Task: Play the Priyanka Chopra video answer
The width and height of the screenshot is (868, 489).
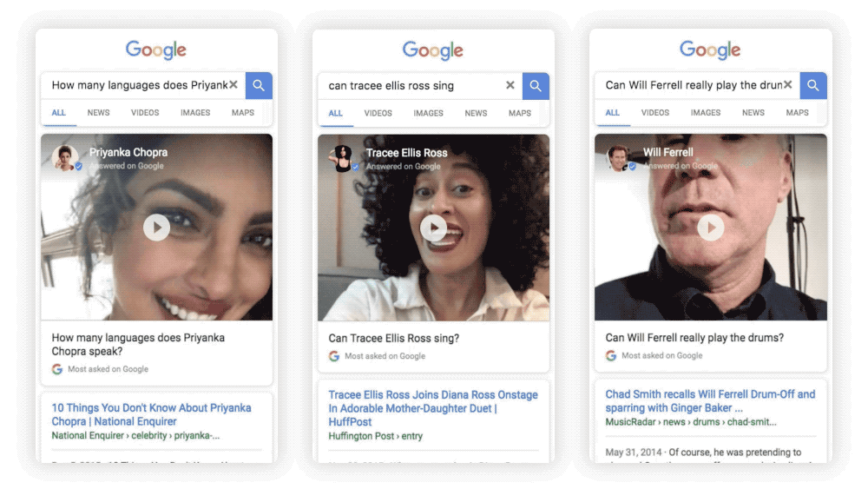Action: (156, 228)
